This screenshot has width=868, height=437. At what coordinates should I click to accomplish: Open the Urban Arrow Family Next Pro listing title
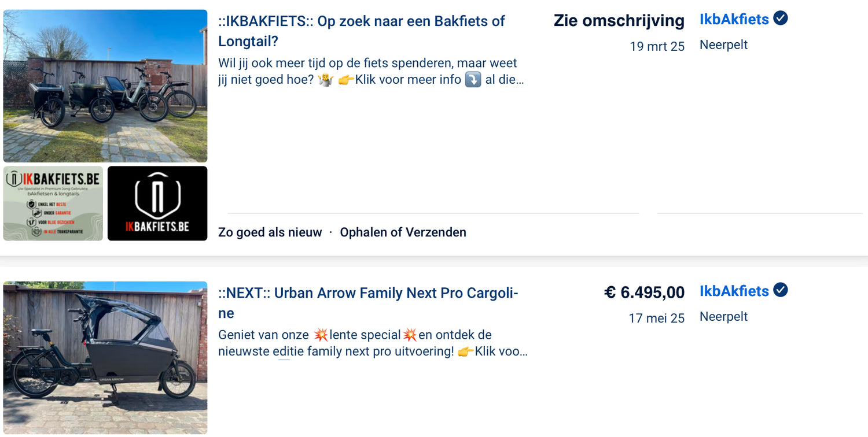368,303
